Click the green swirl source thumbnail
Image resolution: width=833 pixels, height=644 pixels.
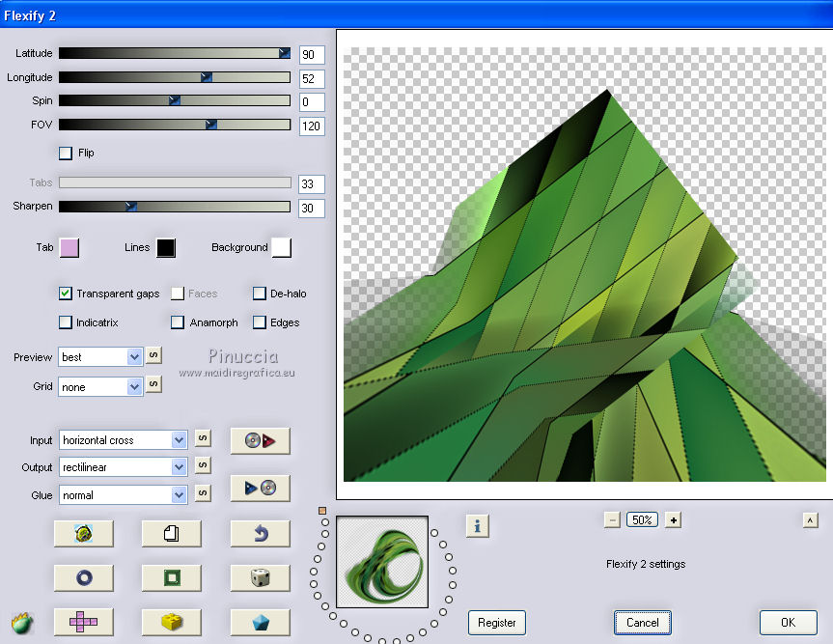point(382,562)
